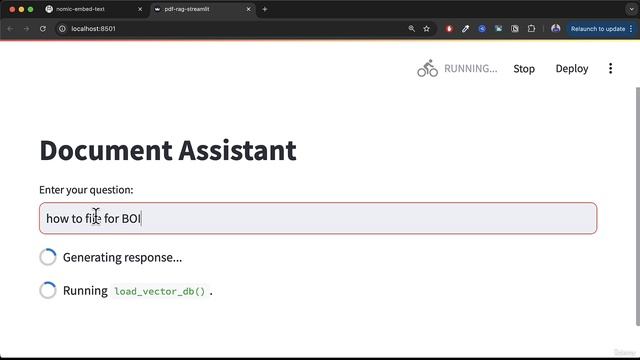Image resolution: width=640 pixels, height=360 pixels.
Task: Go forward in browser history
Action: (x=27, y=29)
